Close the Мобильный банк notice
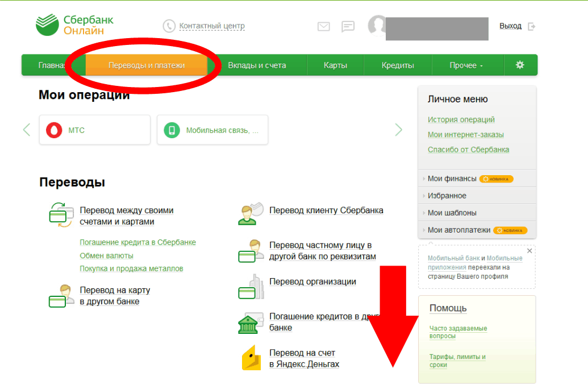Image resolution: width=588 pixels, height=389 pixels. [529, 251]
